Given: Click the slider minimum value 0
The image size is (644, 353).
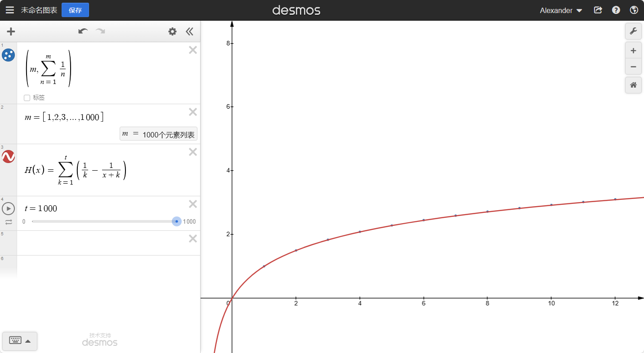Looking at the screenshot, I should coord(24,222).
